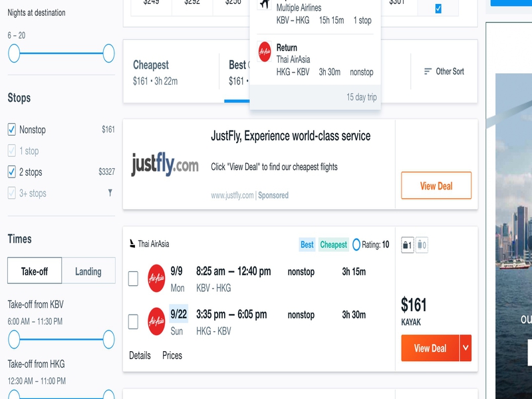
Task: Click the JustFly View Deal button
Action: coord(436,186)
